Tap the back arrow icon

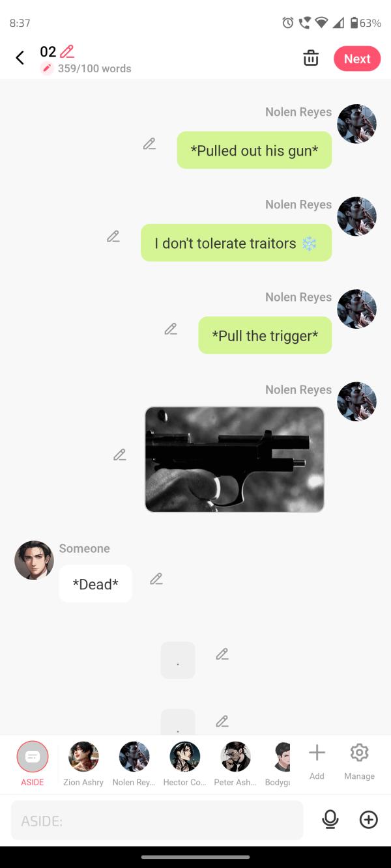(x=20, y=58)
